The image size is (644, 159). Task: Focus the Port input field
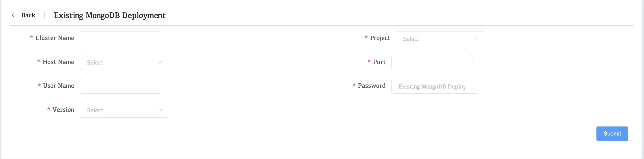[x=432, y=62]
